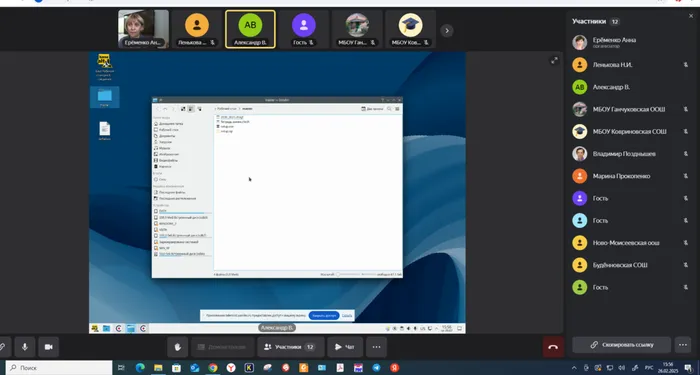Image resolution: width=700 pixels, height=375 pixels.
Task: Open File Explorer from Windows taskbar
Action: (158, 368)
